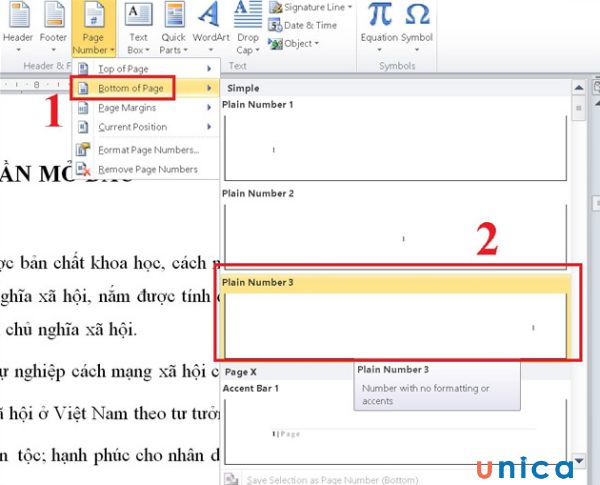The width and height of the screenshot is (600, 485).
Task: Click the gallery scrollbar thumb
Action: pos(579,109)
